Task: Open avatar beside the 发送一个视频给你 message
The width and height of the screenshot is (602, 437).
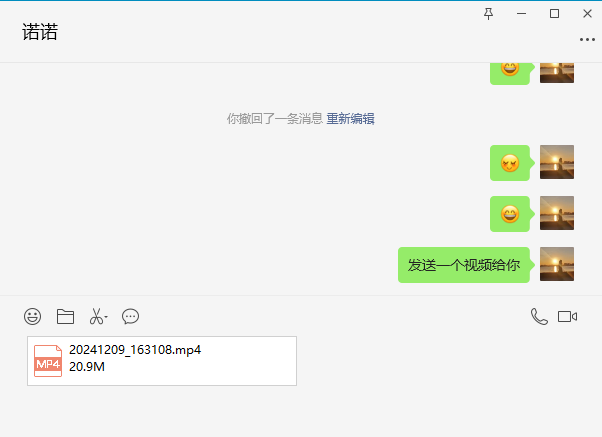Action: click(557, 264)
